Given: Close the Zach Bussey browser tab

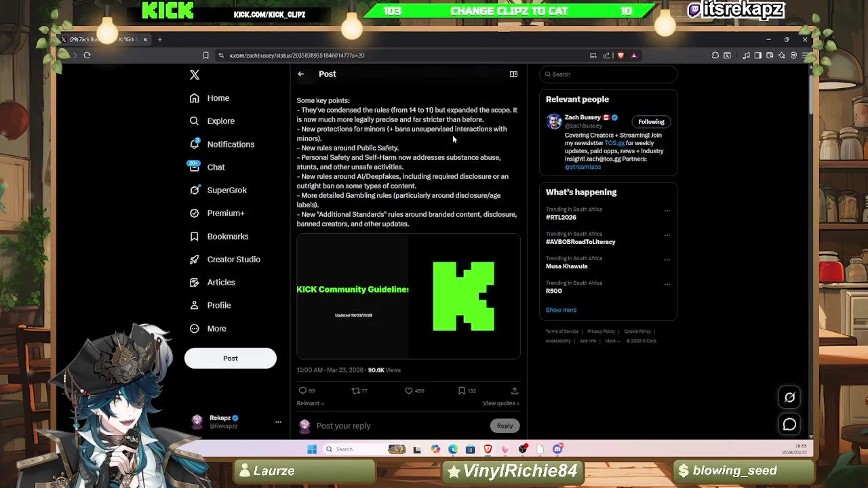Looking at the screenshot, I should point(144,39).
